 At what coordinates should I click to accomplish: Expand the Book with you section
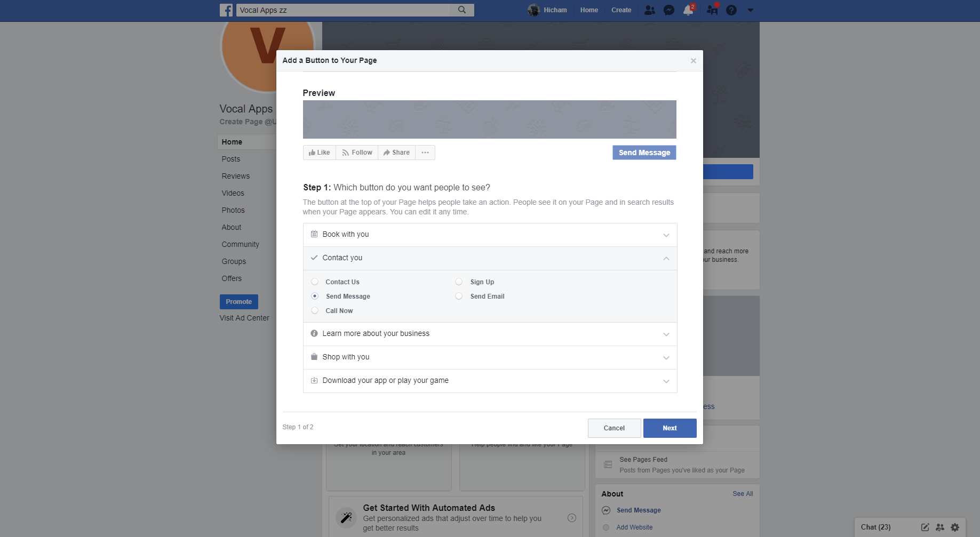(490, 235)
